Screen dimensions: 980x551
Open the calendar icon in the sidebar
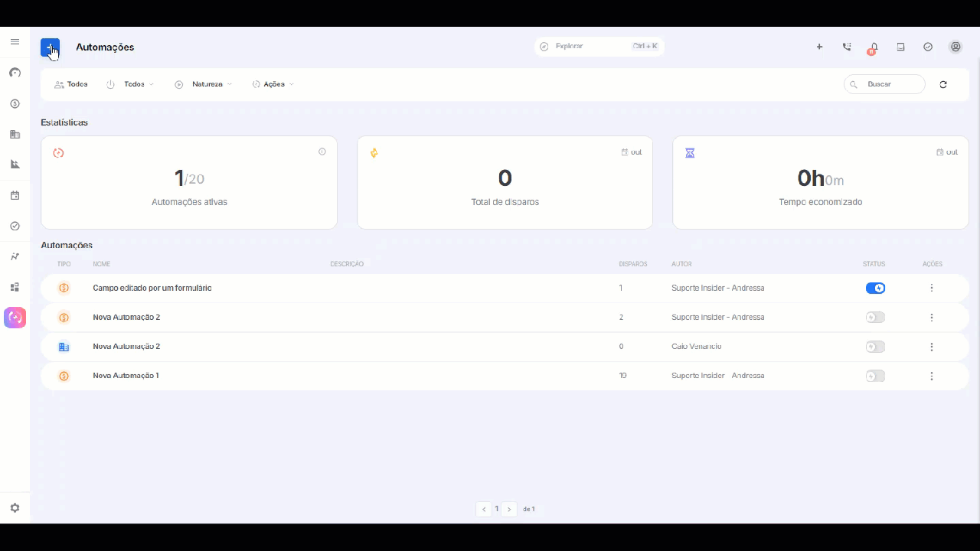click(x=15, y=195)
